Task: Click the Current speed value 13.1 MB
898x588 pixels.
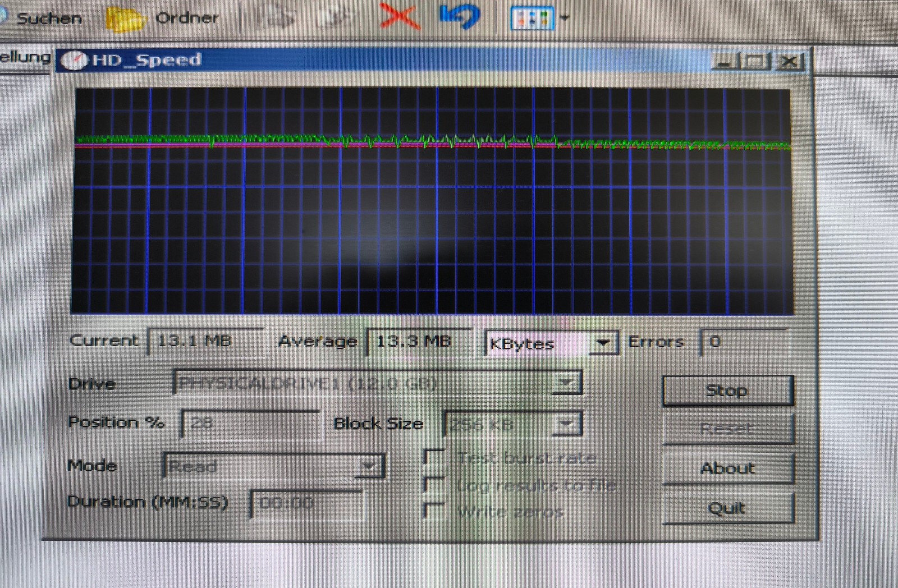Action: click(x=205, y=341)
